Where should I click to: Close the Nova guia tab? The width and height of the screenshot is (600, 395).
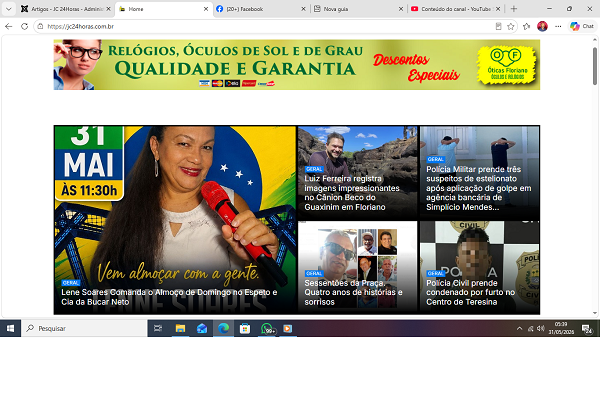(x=401, y=9)
